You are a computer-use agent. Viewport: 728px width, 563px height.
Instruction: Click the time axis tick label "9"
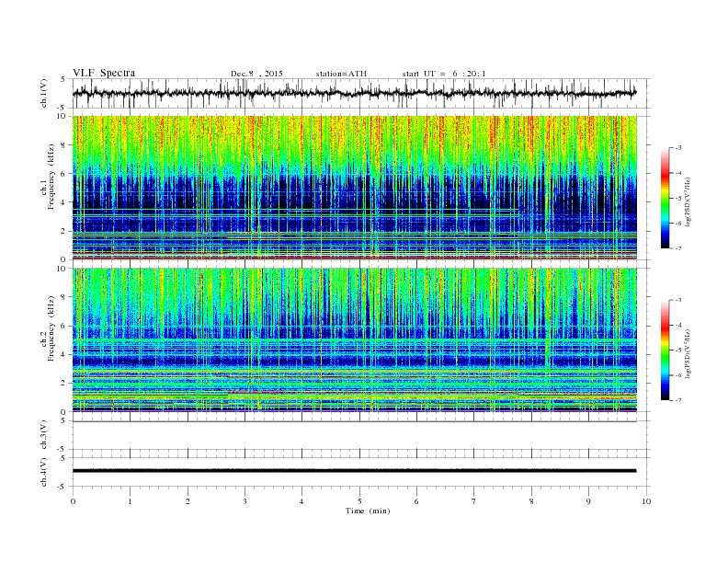(x=588, y=501)
